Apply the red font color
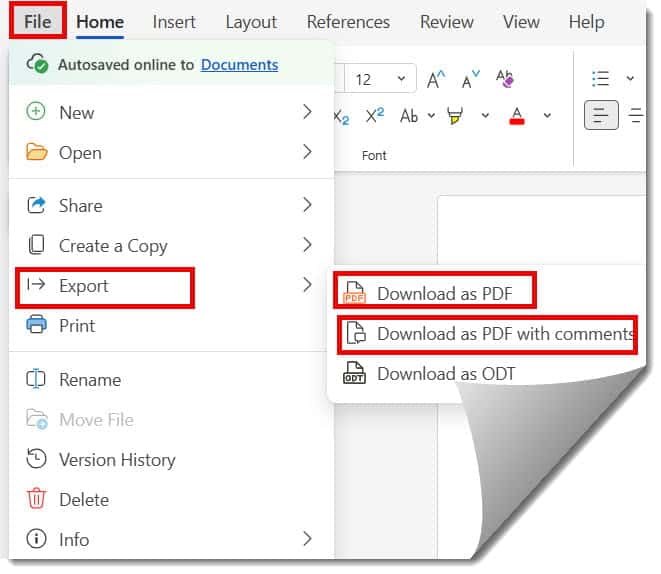The width and height of the screenshot is (661, 574). (x=517, y=115)
